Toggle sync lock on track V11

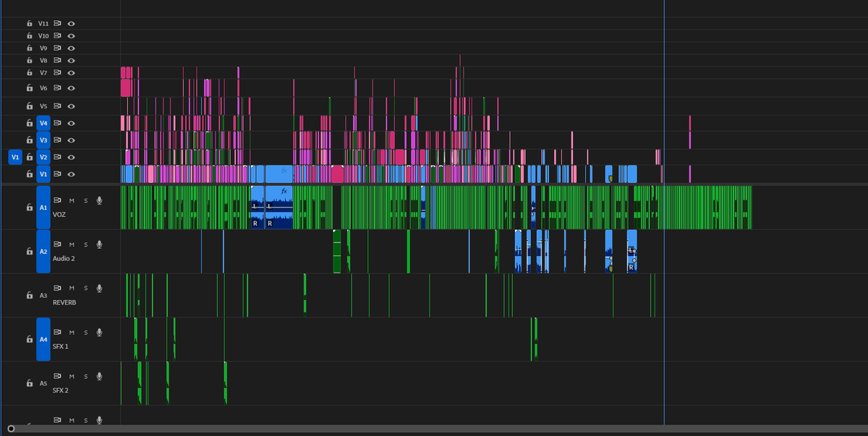(57, 24)
